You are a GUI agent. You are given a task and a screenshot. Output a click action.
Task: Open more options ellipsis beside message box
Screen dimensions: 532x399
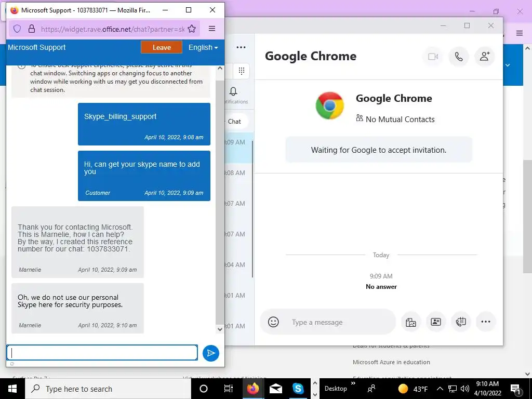click(x=486, y=322)
